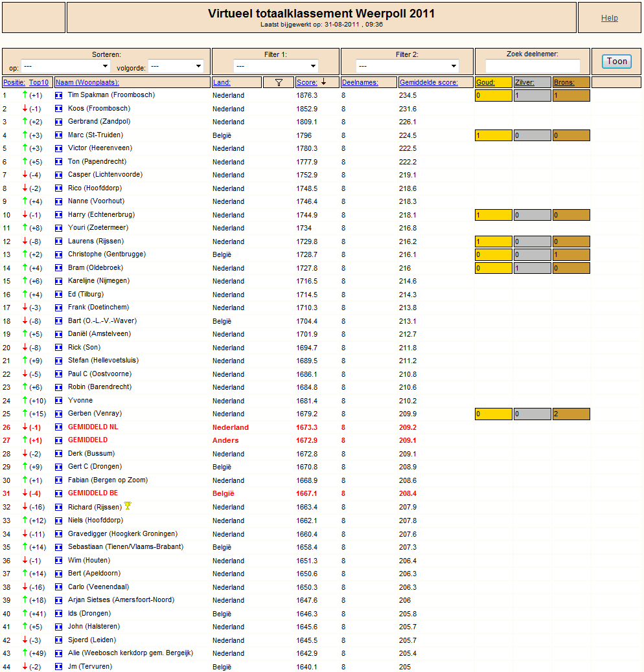Click the blue icon beside Harry (Echtenerbrug)

click(x=59, y=215)
